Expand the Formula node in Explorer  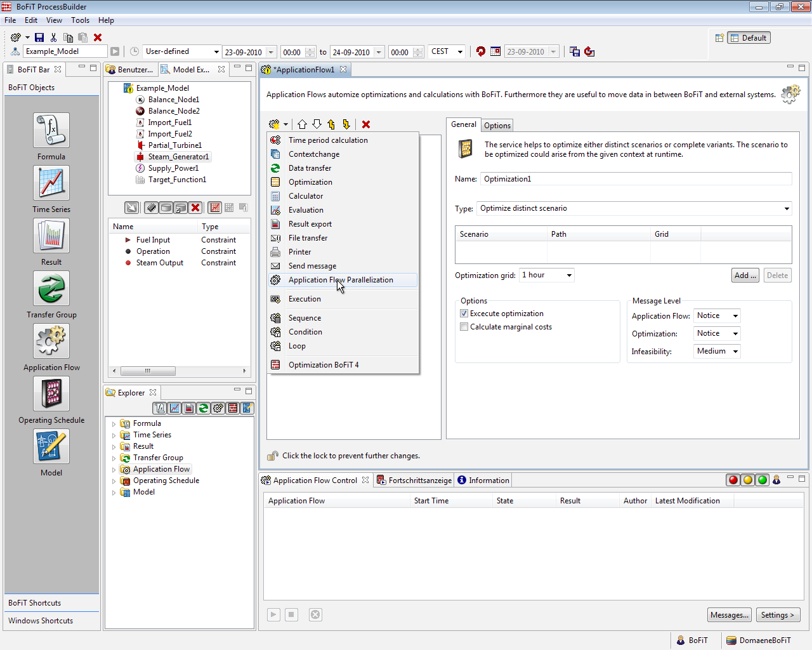[x=114, y=424]
